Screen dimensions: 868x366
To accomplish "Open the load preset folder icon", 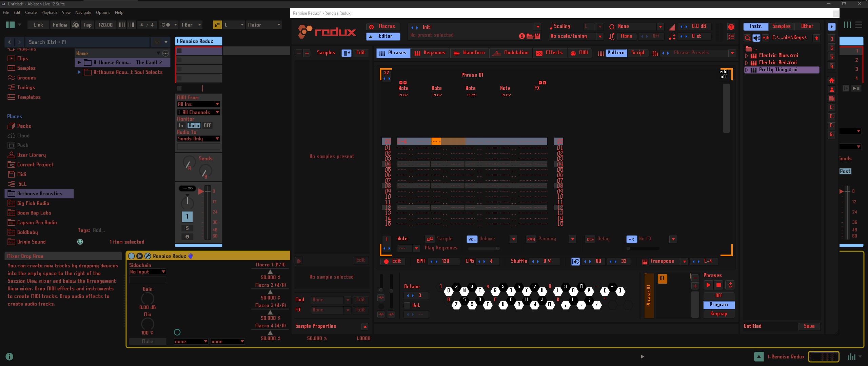I will 530,36.
